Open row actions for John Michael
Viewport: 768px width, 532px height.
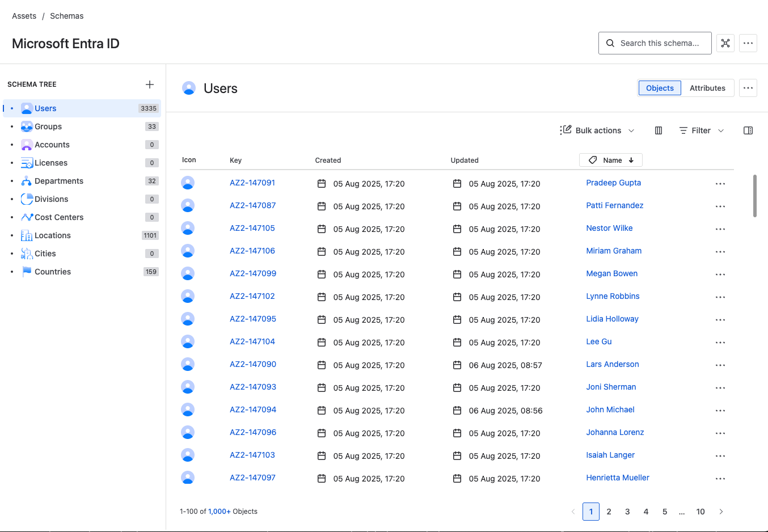point(720,411)
